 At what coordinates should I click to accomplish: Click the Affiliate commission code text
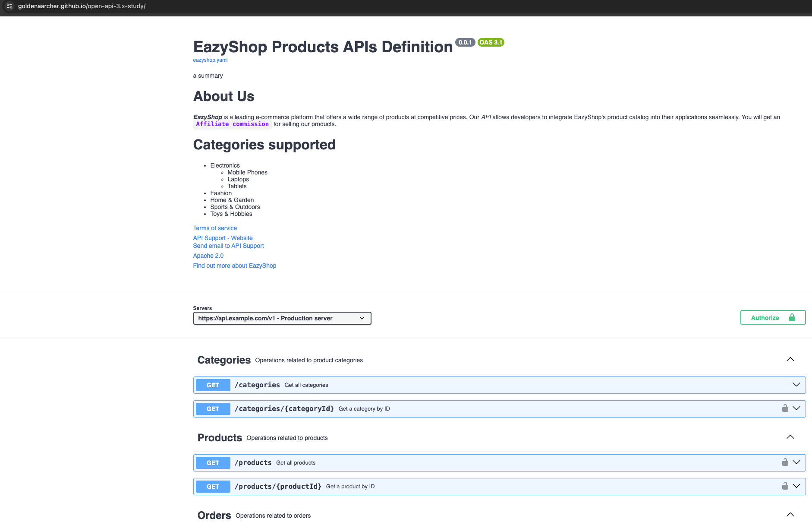(232, 124)
